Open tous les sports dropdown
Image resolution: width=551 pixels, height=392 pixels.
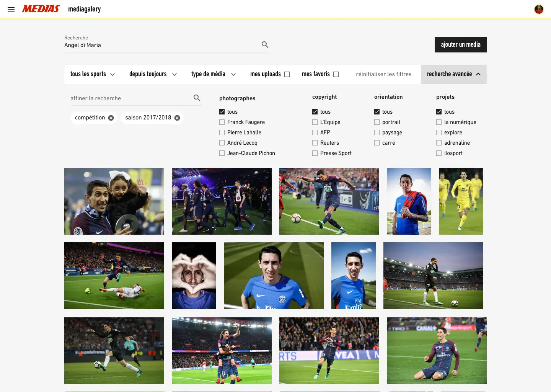pos(93,74)
